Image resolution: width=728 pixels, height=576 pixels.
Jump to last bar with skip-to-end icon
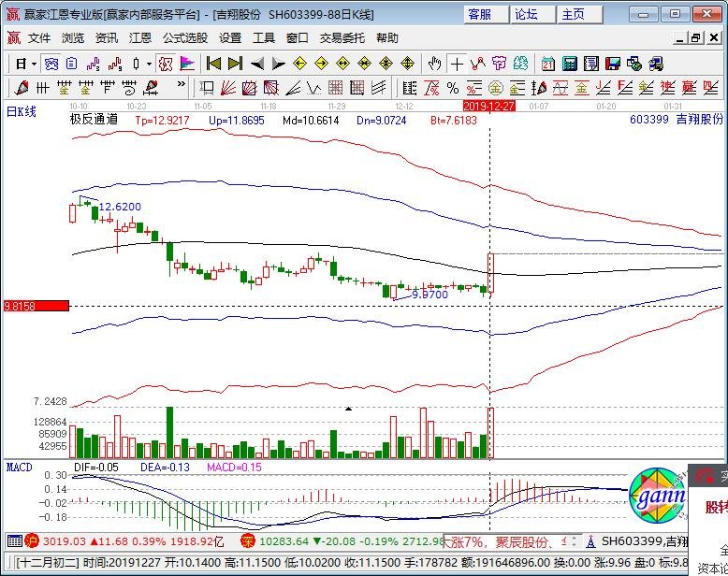click(x=236, y=64)
